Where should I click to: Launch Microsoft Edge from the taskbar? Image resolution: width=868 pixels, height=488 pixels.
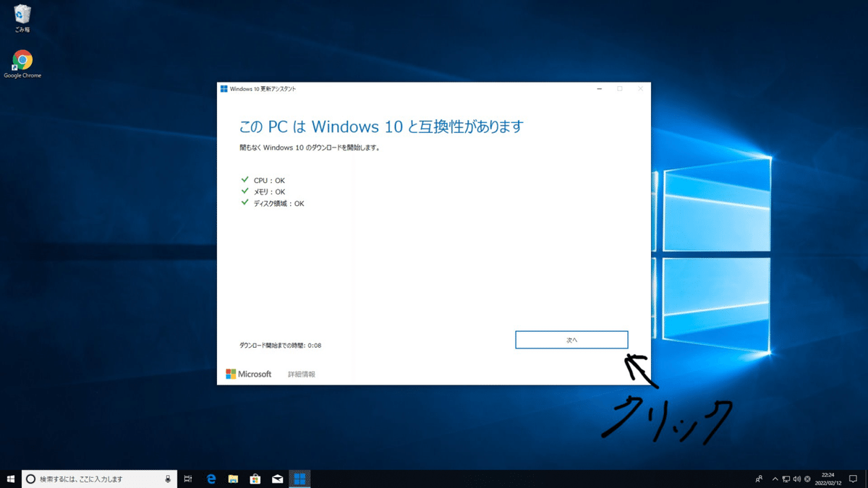click(212, 479)
